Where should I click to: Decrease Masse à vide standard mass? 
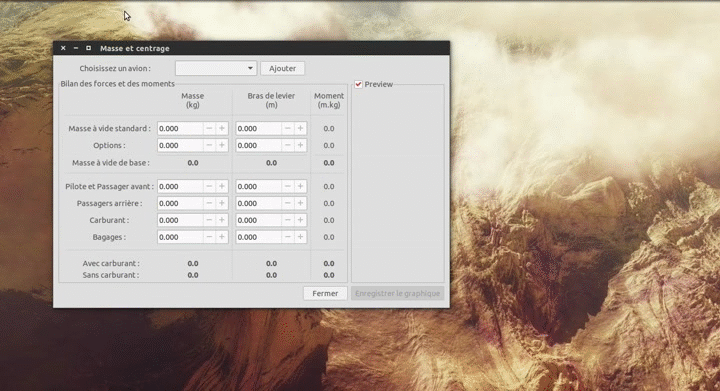(209, 128)
